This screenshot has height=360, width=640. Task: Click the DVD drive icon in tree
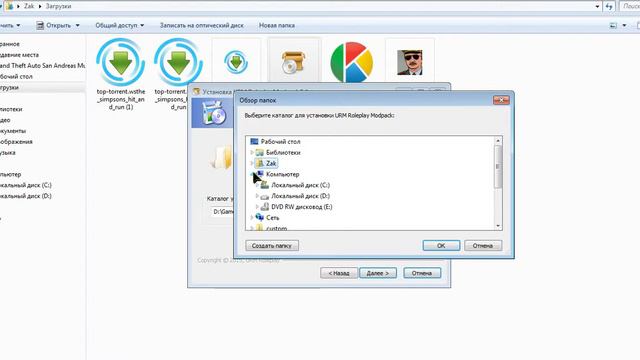coord(265,207)
